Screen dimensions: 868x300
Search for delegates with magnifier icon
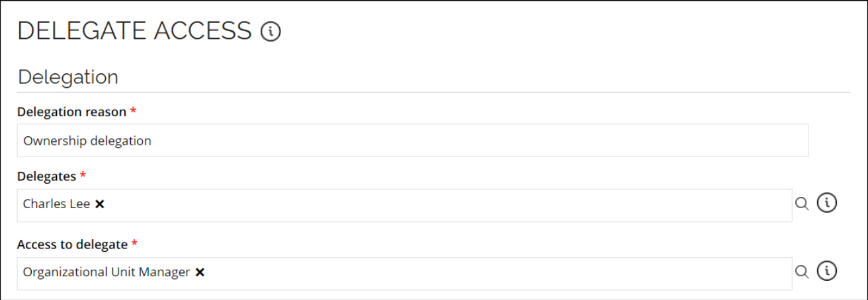(x=802, y=204)
